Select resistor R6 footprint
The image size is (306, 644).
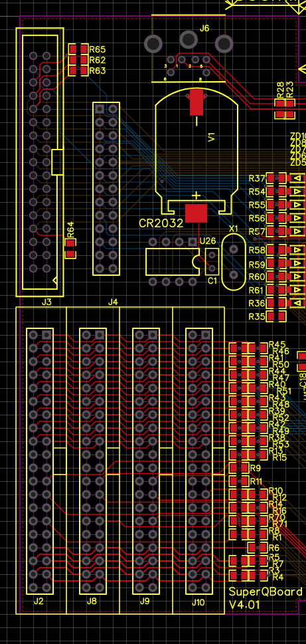pyautogui.click(x=258, y=548)
